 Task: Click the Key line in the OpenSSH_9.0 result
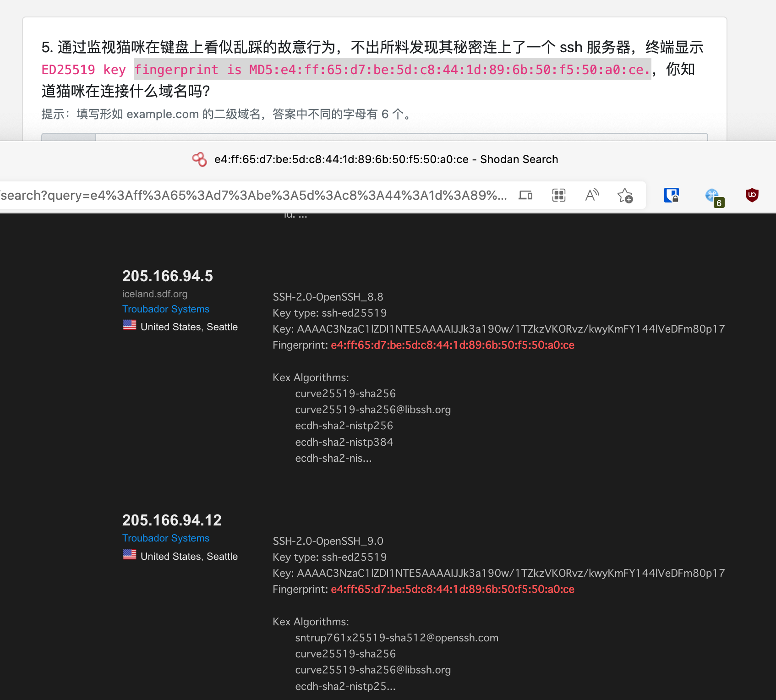[499, 573]
